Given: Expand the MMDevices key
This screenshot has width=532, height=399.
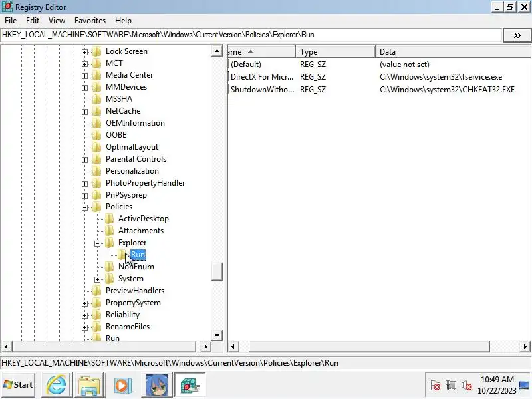Looking at the screenshot, I should (85, 88).
